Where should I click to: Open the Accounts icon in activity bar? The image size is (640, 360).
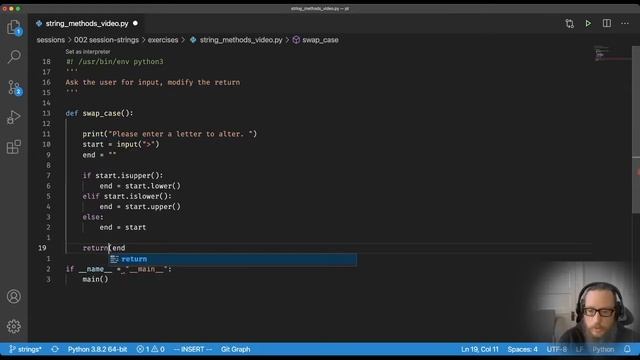click(x=14, y=296)
